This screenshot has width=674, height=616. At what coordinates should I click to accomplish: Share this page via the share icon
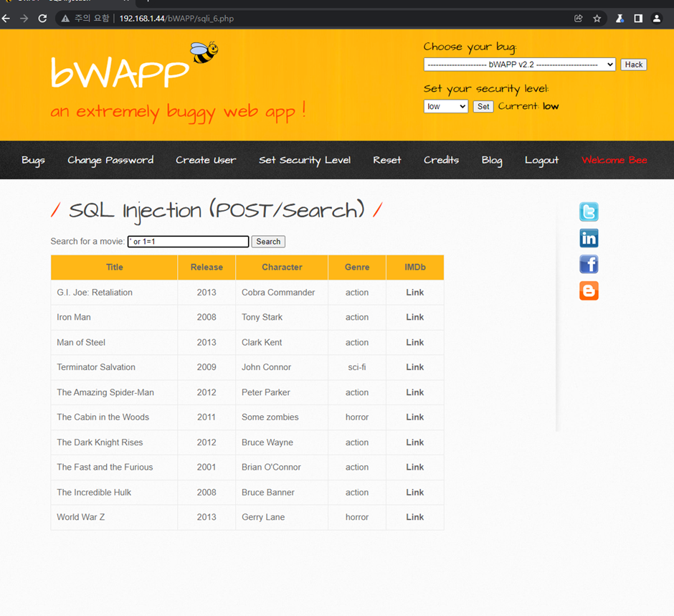coord(578,19)
